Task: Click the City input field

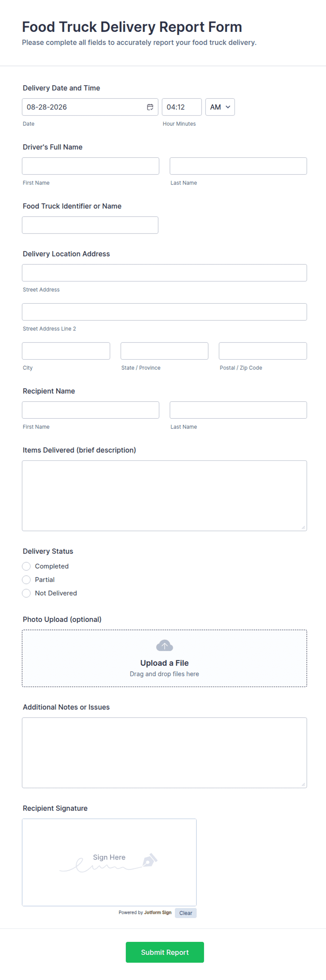Action: [66, 351]
